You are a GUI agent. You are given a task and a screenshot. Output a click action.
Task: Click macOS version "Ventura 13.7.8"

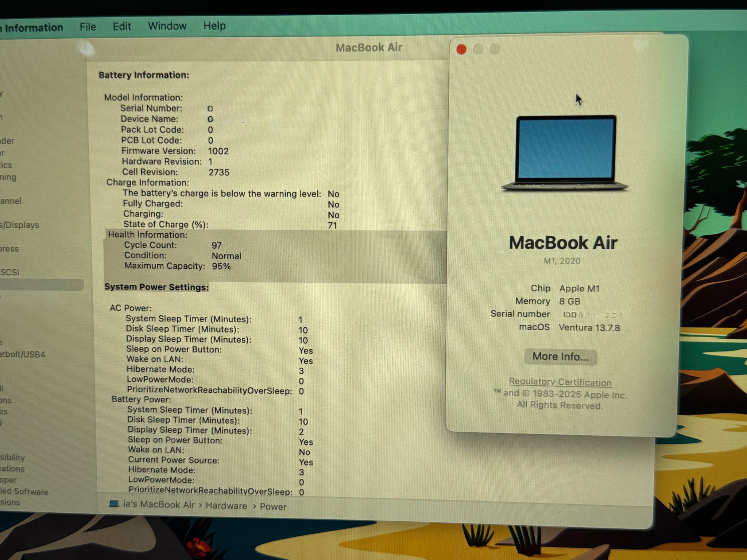(589, 327)
